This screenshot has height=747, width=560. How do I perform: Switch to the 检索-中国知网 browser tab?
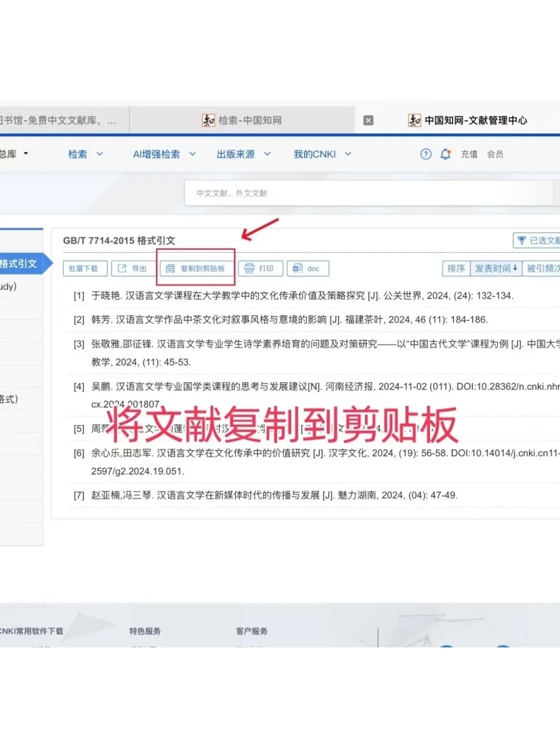pos(242,120)
